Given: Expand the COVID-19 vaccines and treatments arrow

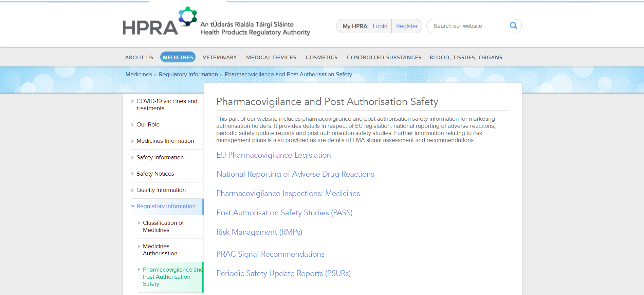Looking at the screenshot, I should [132, 101].
